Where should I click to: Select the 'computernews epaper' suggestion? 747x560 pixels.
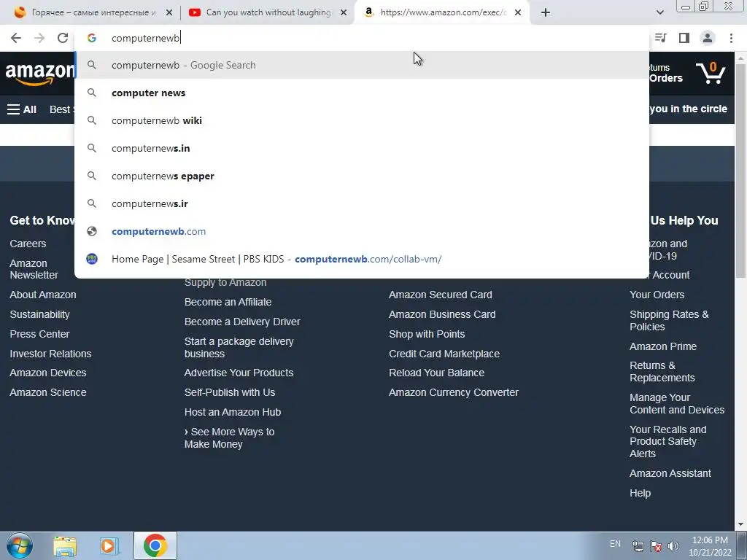[x=362, y=176]
